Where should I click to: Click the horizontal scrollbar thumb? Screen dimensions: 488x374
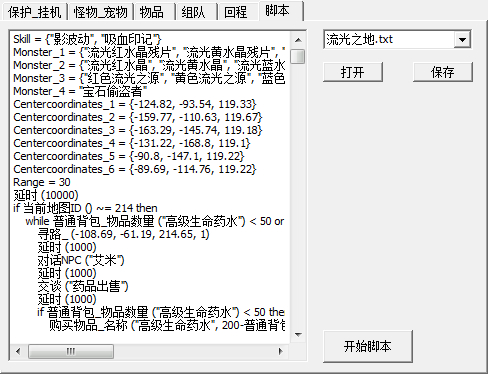[71, 351]
